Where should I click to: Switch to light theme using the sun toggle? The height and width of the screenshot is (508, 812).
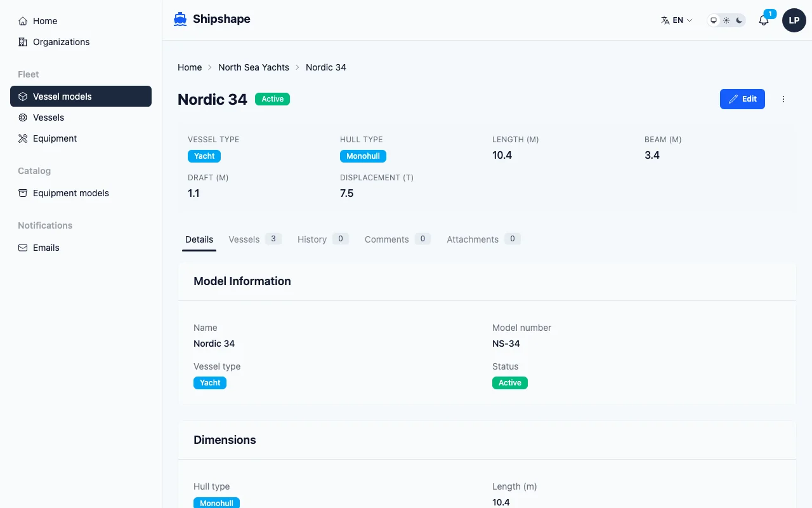point(726,20)
